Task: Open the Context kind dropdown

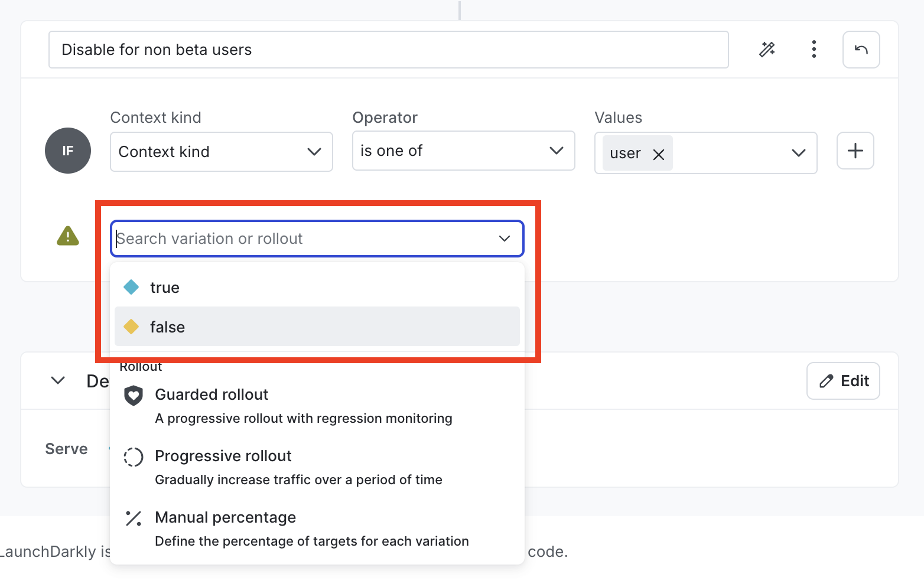Action: click(220, 152)
